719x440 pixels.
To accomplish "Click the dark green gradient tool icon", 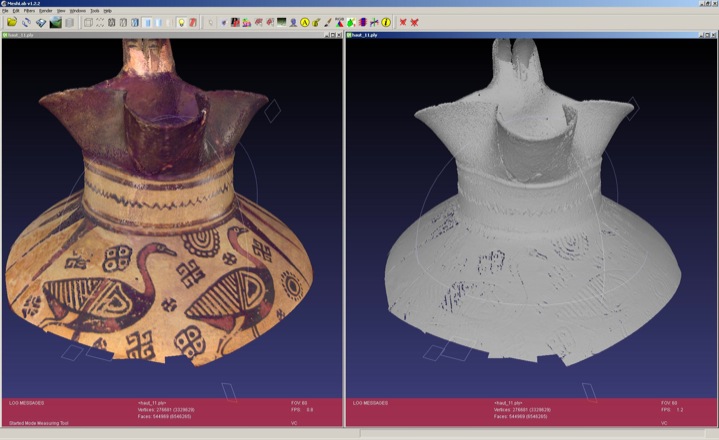I will [x=282, y=22].
